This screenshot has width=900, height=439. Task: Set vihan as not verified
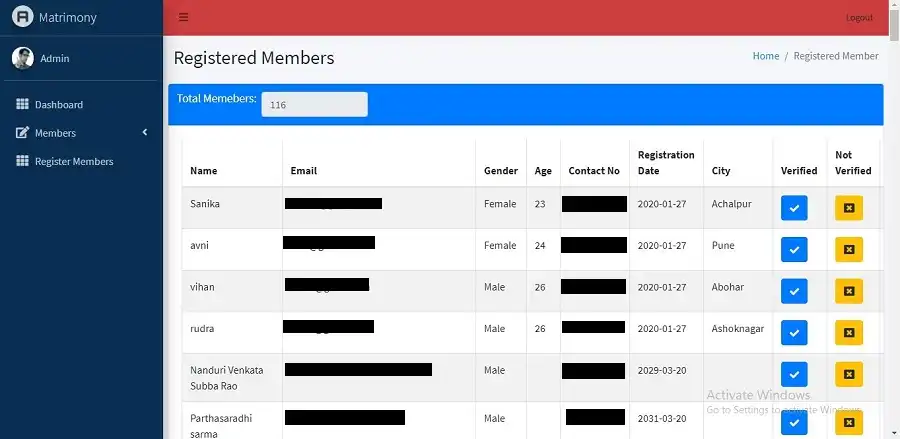coord(848,291)
